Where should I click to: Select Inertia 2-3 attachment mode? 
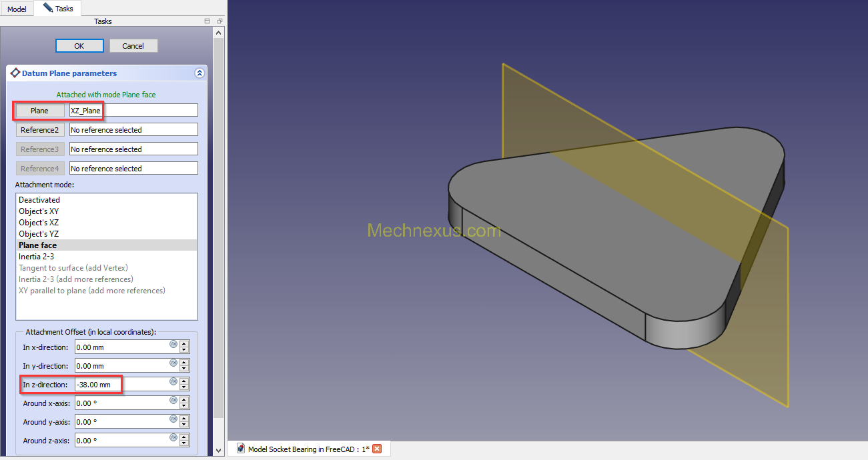click(107, 257)
